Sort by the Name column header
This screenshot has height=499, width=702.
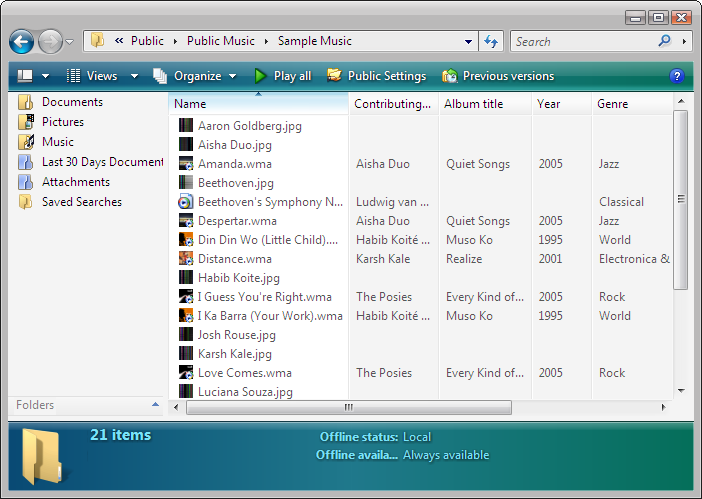tap(190, 104)
